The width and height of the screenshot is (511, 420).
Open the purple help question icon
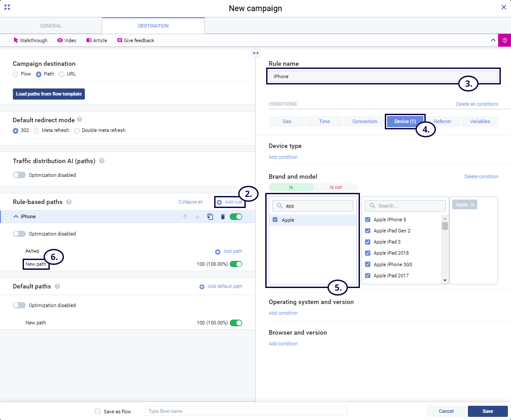504,40
